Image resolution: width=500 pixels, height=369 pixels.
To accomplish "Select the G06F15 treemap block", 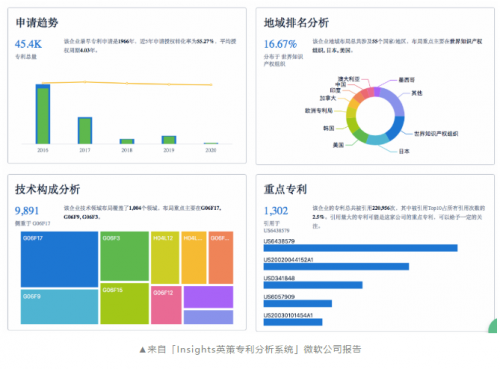I will click(x=125, y=304).
